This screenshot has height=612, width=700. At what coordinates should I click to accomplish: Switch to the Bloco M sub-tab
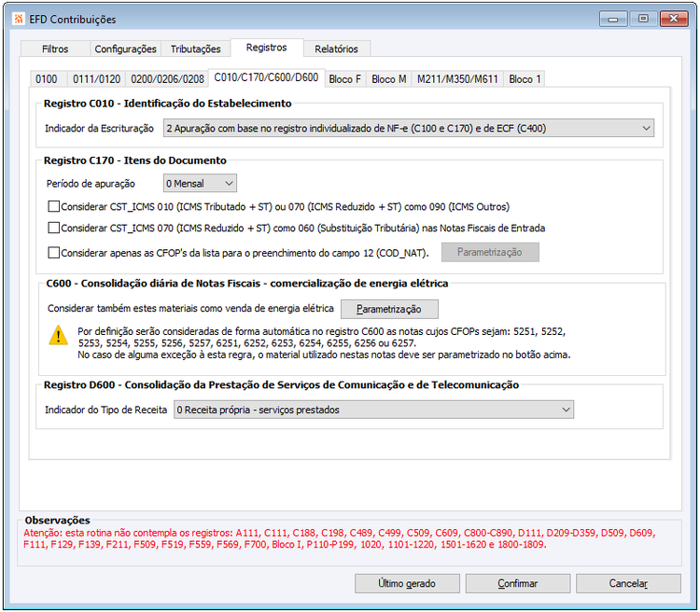[389, 79]
